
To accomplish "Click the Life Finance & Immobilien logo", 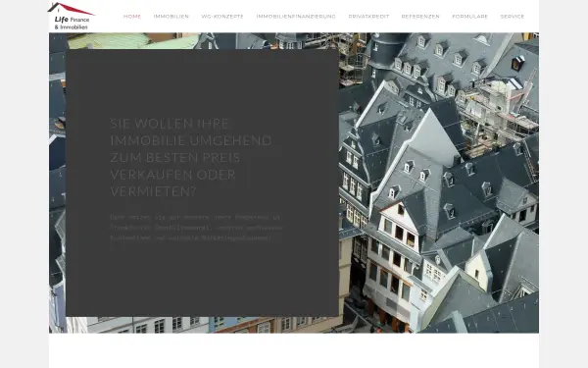I will click(71, 17).
